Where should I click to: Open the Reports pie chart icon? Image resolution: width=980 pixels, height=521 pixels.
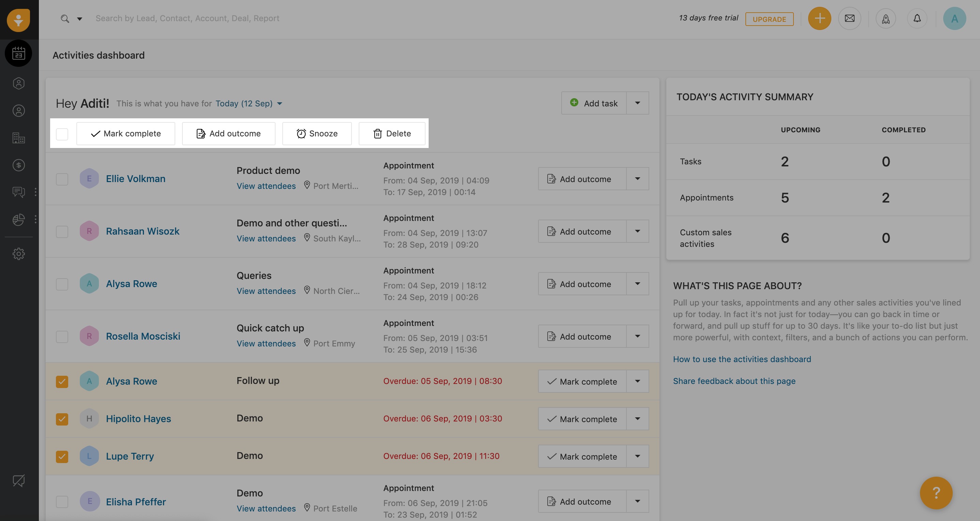pos(18,220)
